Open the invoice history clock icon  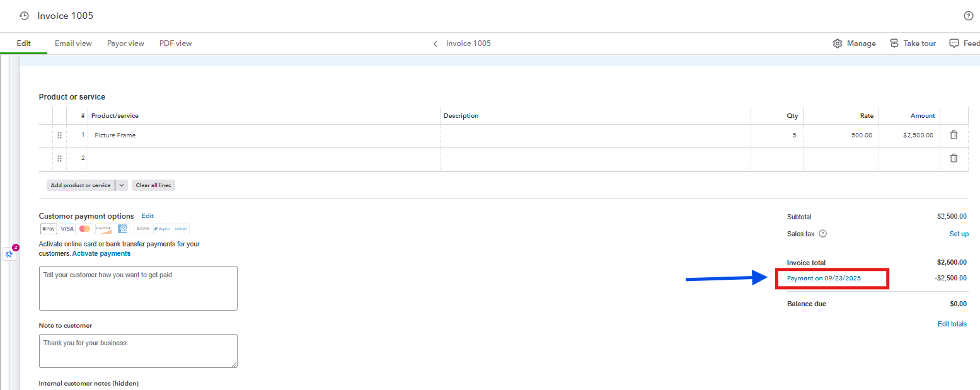click(x=24, y=16)
